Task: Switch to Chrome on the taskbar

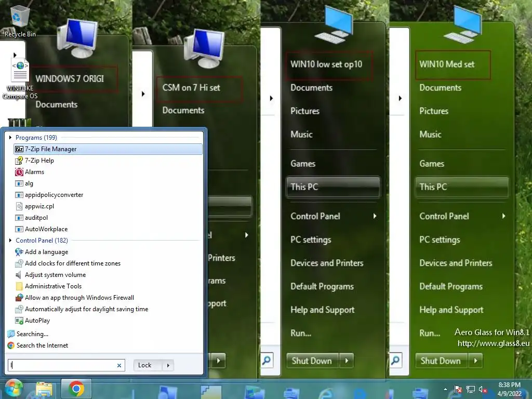Action: point(76,389)
